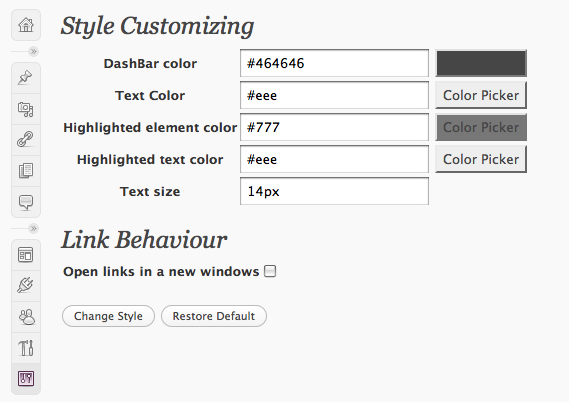569x402 pixels.
Task: Open the Plugins plug icon
Action: pyautogui.click(x=26, y=286)
